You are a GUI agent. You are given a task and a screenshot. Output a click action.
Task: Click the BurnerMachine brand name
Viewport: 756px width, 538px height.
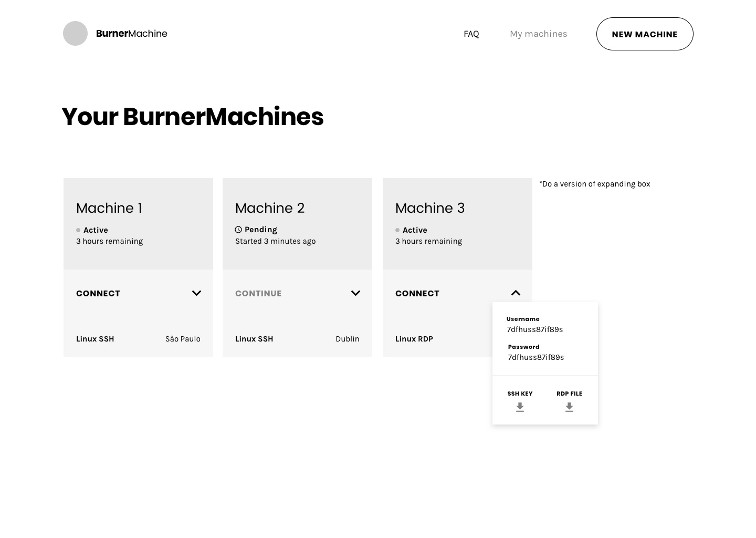pyautogui.click(x=131, y=34)
